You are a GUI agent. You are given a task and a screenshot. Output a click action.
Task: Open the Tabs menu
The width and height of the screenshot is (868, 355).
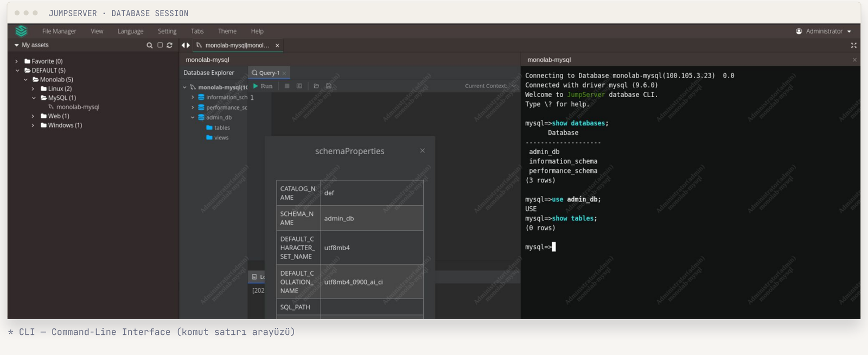point(197,31)
